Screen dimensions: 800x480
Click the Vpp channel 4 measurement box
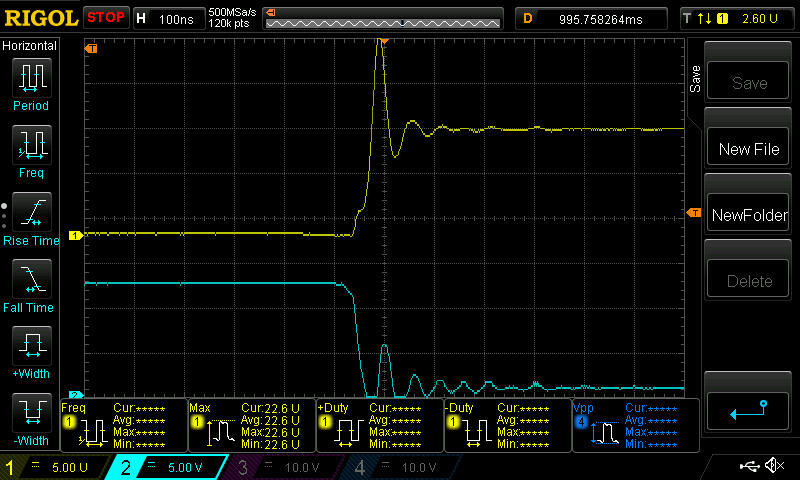pyautogui.click(x=636, y=425)
